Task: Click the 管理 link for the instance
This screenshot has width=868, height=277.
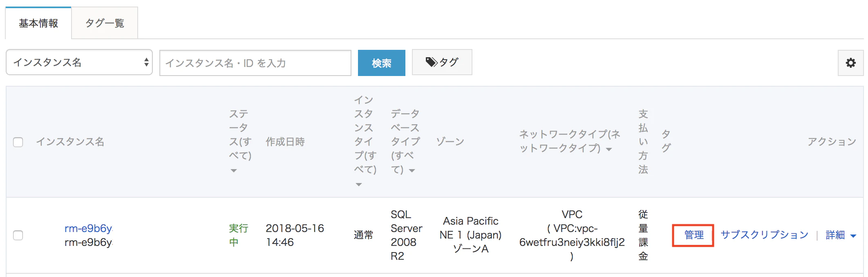Action: click(x=694, y=235)
